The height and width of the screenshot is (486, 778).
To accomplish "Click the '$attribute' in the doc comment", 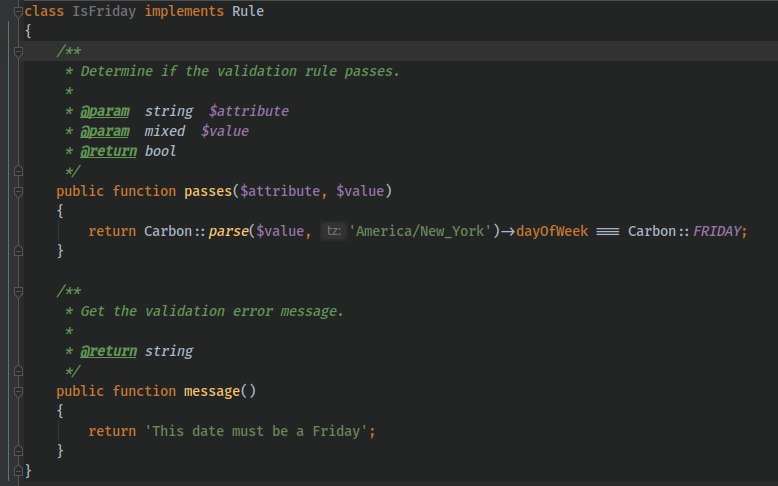I will pyautogui.click(x=249, y=111).
